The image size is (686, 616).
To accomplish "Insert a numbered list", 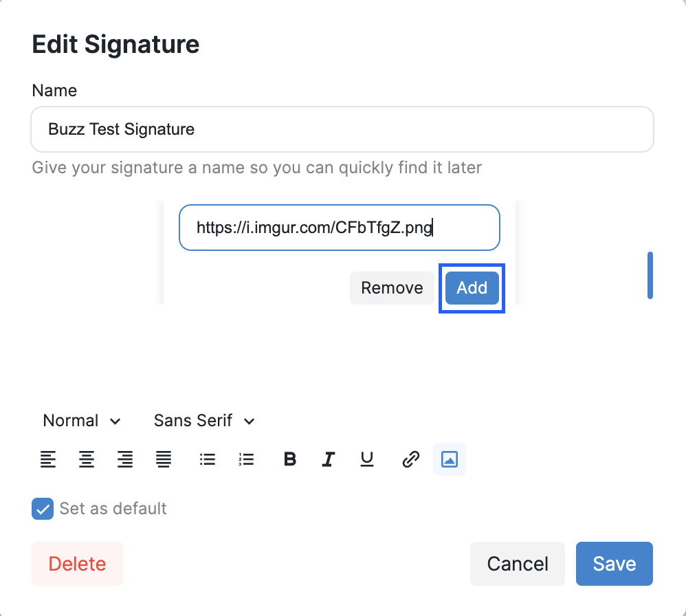I will (x=246, y=459).
